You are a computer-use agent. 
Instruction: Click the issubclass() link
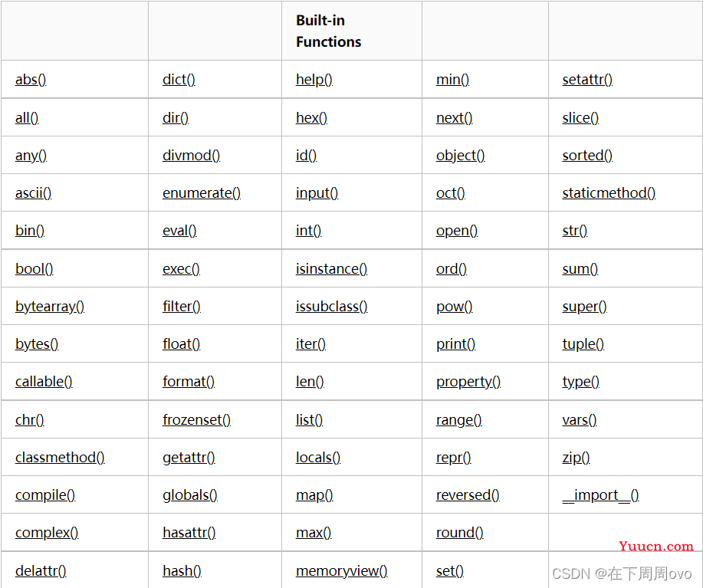331,307
